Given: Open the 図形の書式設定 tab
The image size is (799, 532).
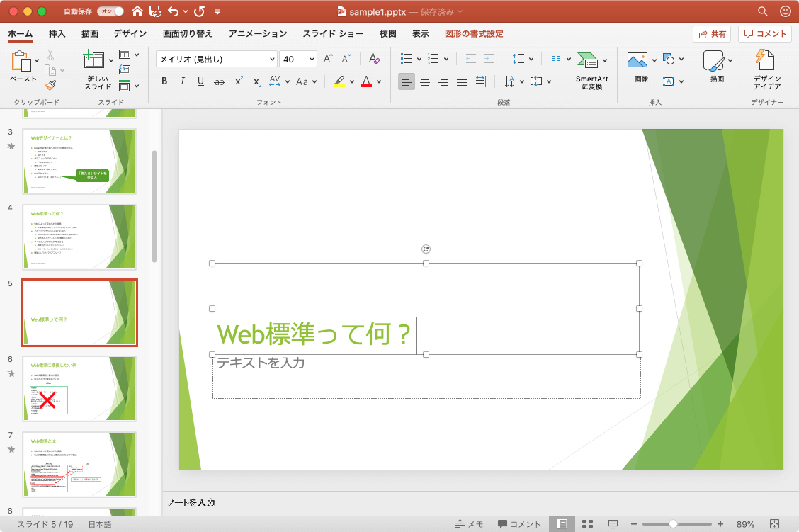Looking at the screenshot, I should (474, 33).
